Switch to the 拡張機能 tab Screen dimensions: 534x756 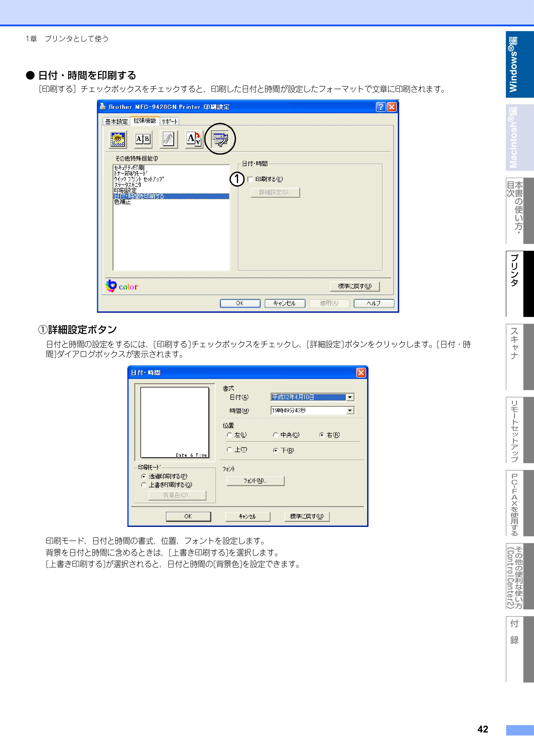click(x=145, y=121)
